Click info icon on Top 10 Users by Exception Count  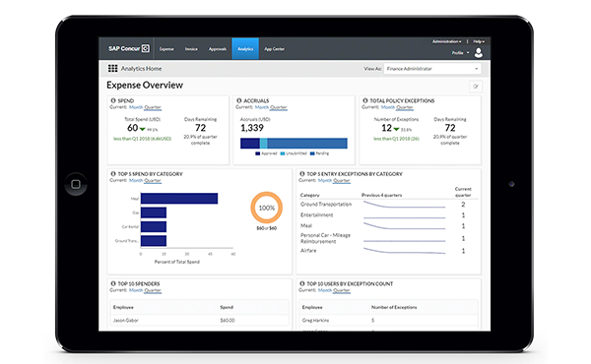[302, 283]
